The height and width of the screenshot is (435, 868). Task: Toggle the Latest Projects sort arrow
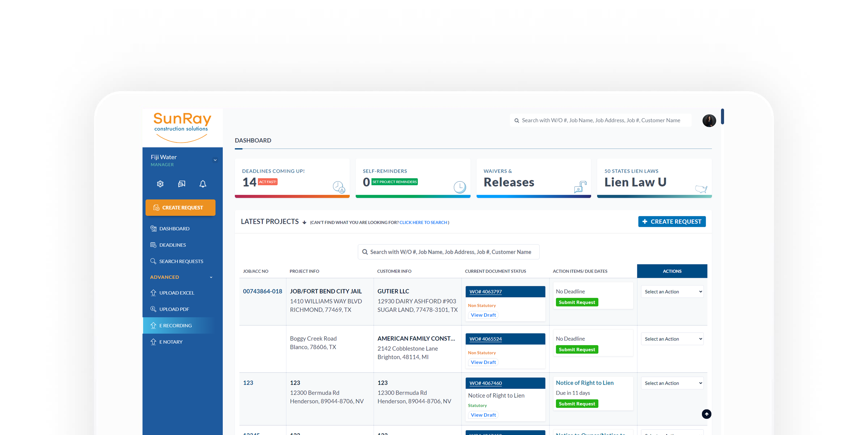point(305,223)
